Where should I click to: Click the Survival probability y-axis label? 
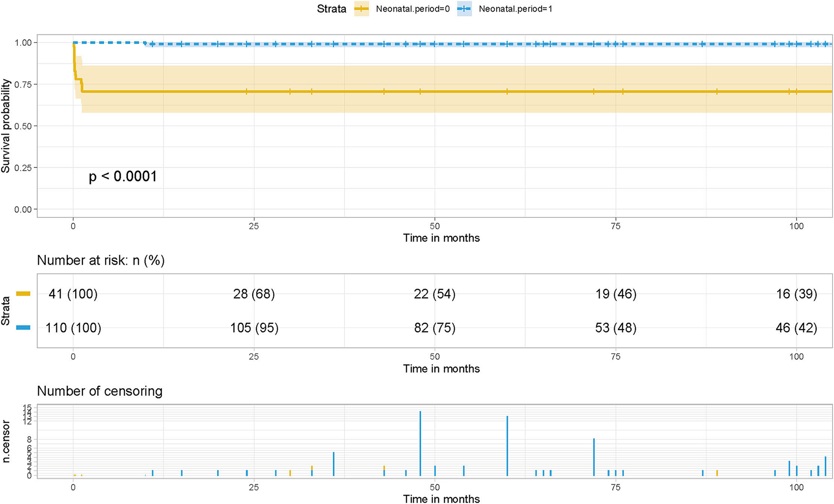6,126
